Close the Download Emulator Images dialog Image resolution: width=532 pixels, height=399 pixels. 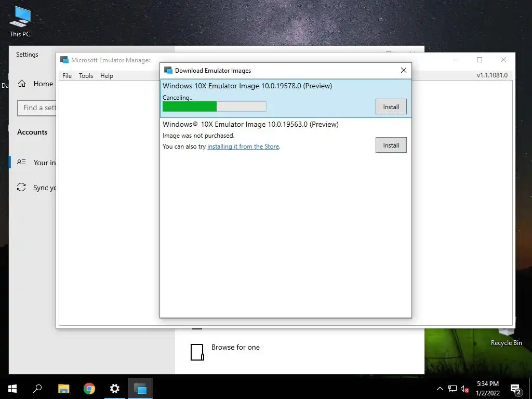tap(403, 70)
